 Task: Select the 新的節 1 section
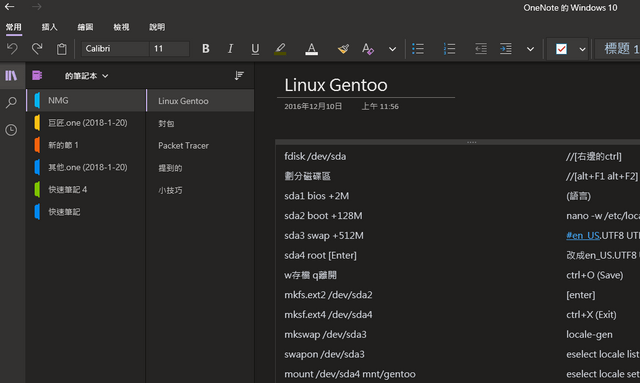(86, 145)
